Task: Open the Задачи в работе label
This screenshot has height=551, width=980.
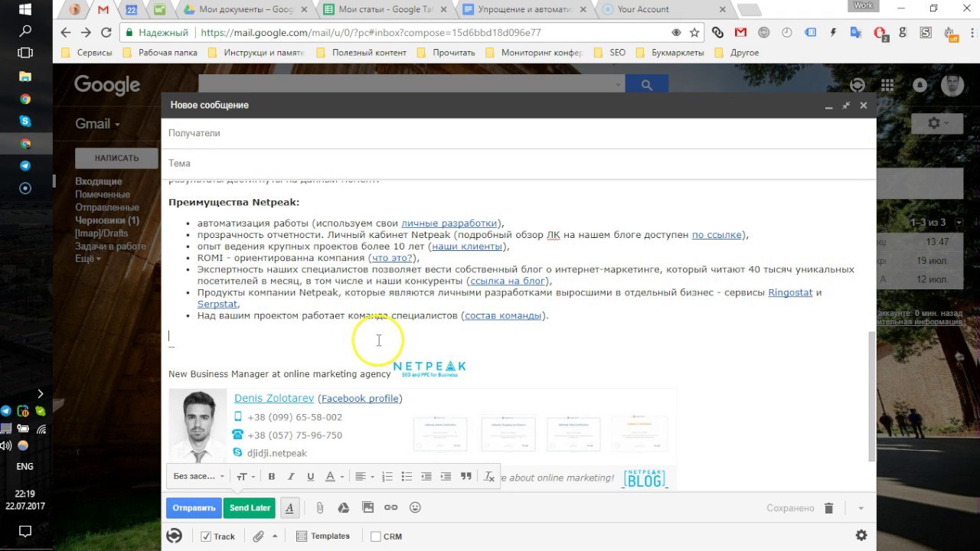Action: [110, 246]
